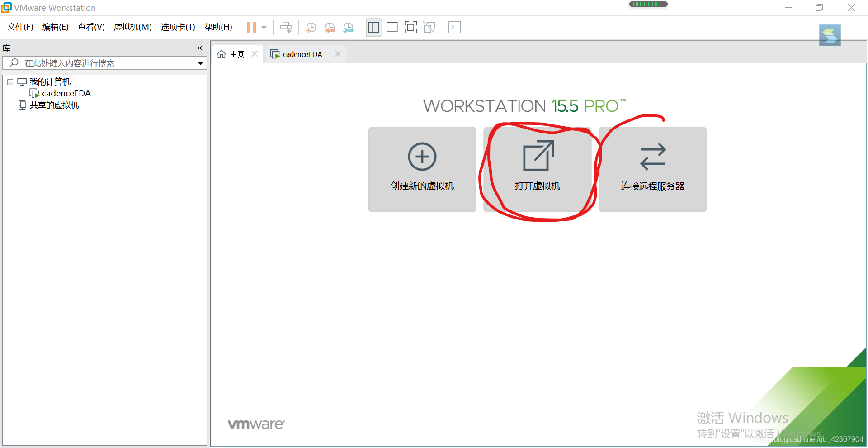Activate Unity mode
Image resolution: width=868 pixels, height=448 pixels.
coord(429,27)
